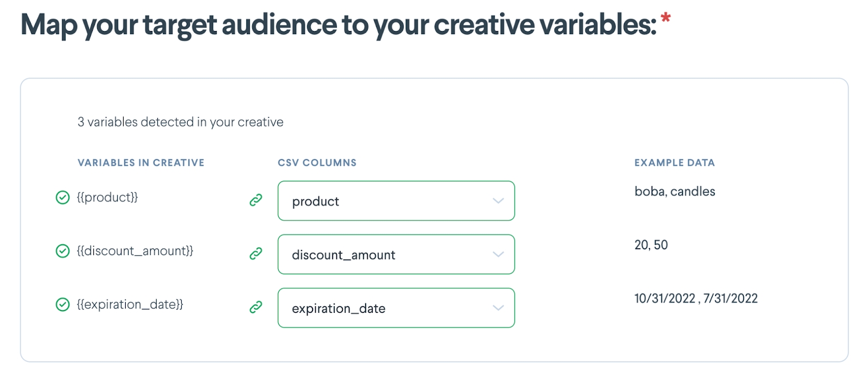Click the link icon for expiration_date row
Image resolution: width=868 pixels, height=385 pixels.
[256, 307]
